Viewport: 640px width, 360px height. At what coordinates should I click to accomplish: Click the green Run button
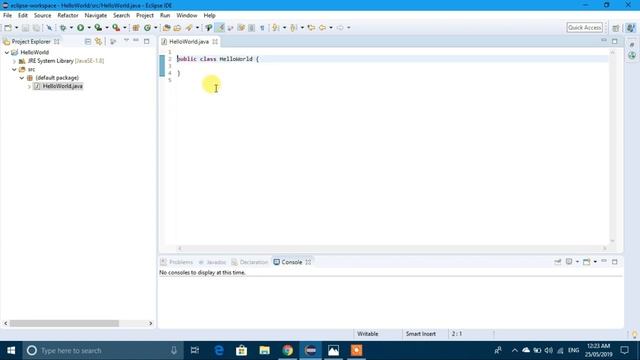pyautogui.click(x=80, y=28)
